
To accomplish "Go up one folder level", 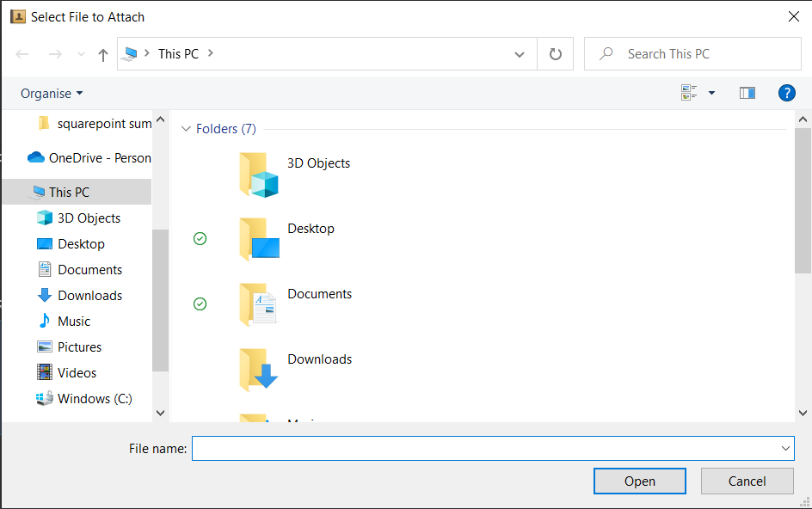I will click(x=103, y=54).
